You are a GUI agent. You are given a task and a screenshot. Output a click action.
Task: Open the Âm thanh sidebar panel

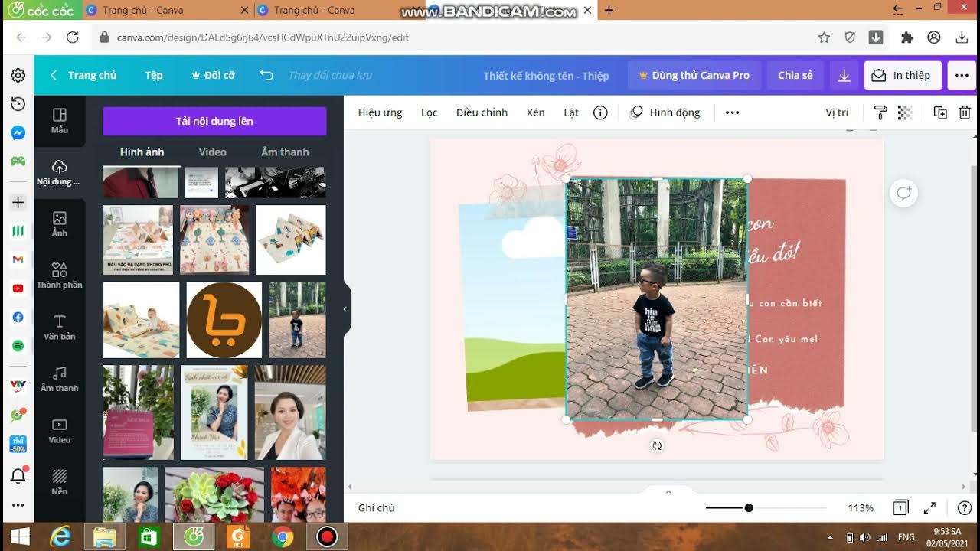[x=60, y=378]
